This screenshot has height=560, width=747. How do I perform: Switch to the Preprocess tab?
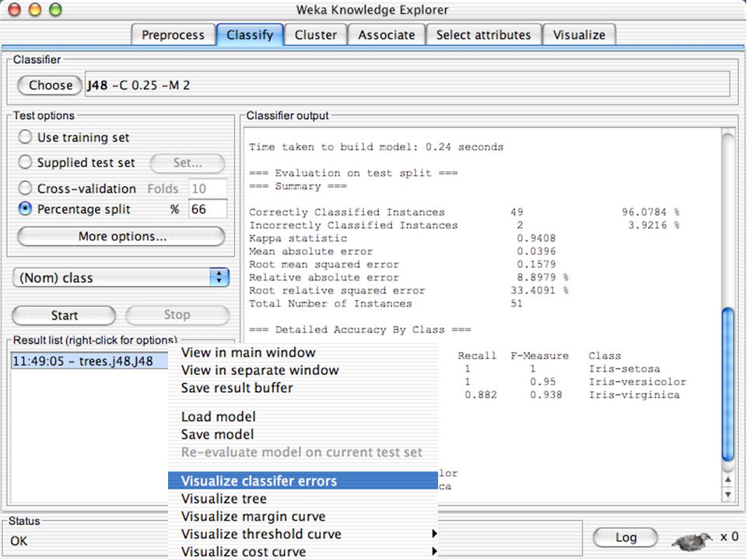point(173,35)
